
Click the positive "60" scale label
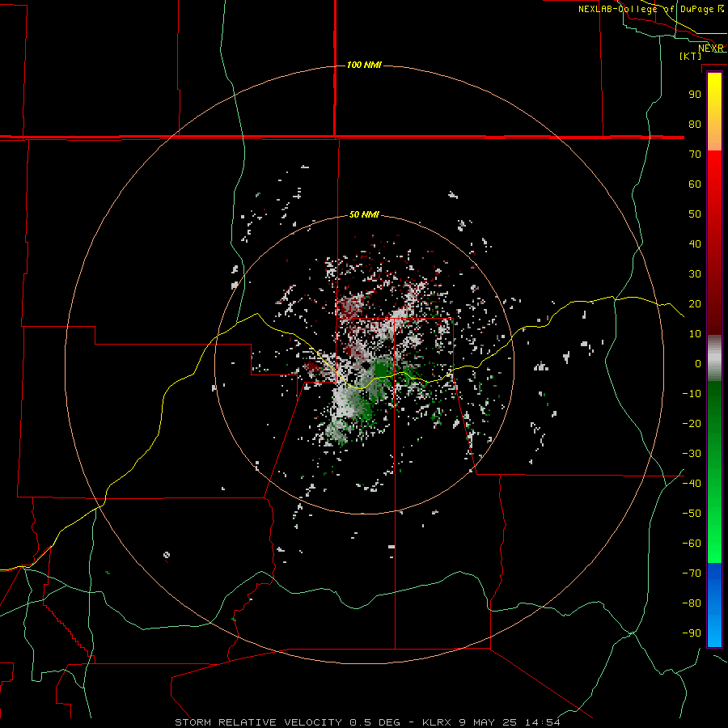coord(695,184)
